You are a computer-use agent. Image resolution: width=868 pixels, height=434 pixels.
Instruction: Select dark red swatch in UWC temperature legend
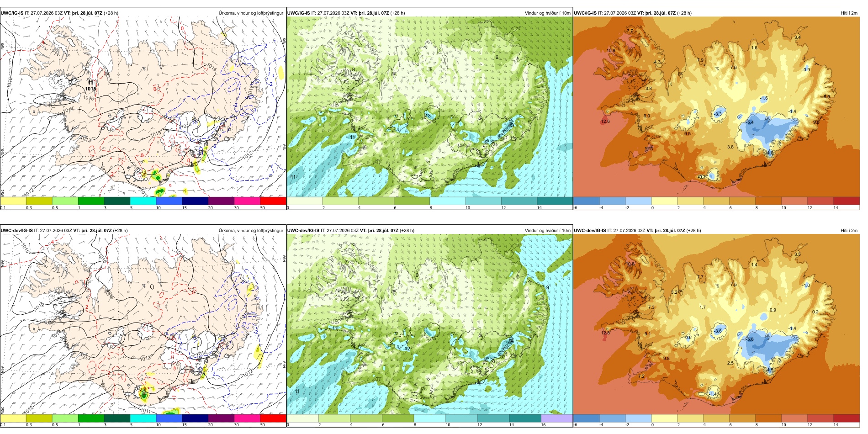click(x=847, y=201)
